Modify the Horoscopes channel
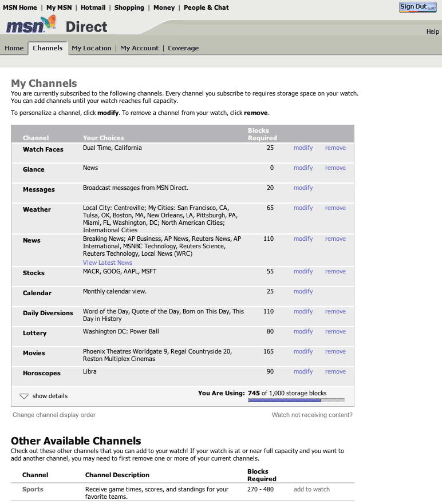 coord(303,372)
